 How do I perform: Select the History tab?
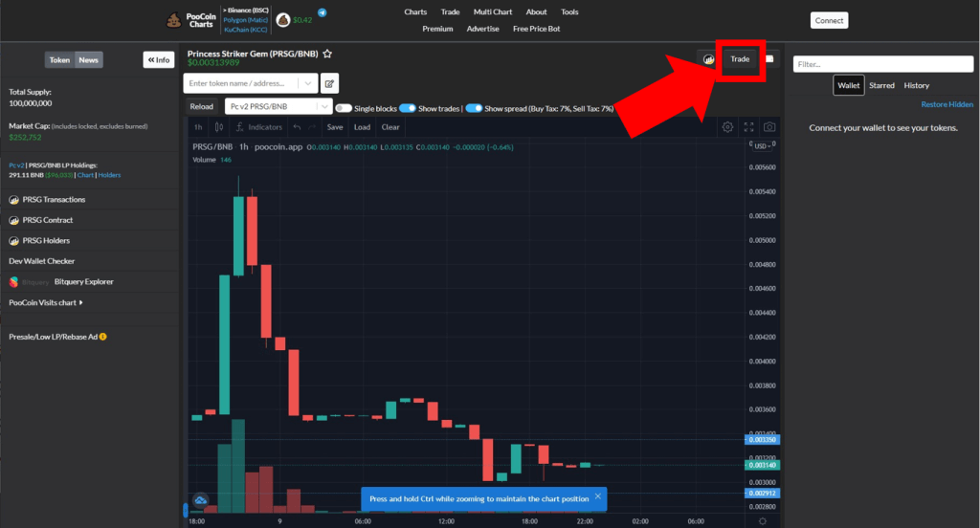[916, 85]
